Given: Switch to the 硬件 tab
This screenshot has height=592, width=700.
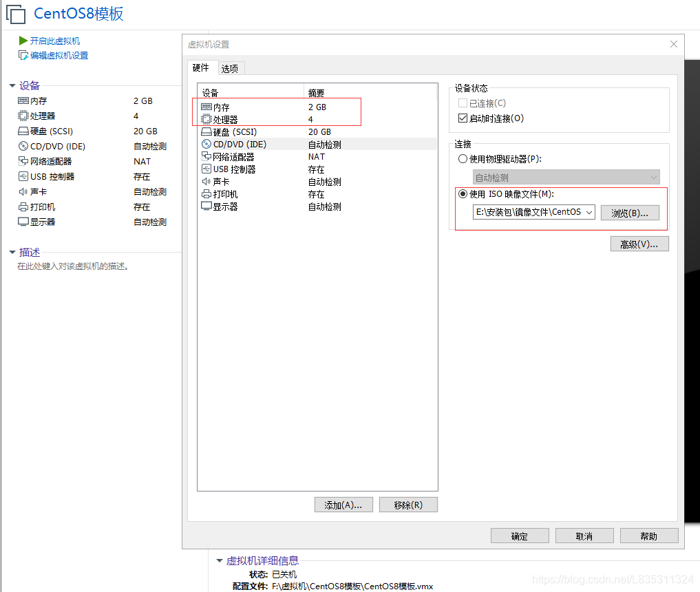Looking at the screenshot, I should [201, 67].
